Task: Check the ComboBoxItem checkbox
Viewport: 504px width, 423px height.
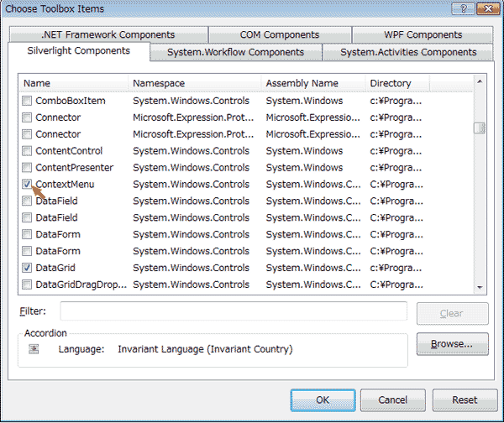Action: point(27,101)
